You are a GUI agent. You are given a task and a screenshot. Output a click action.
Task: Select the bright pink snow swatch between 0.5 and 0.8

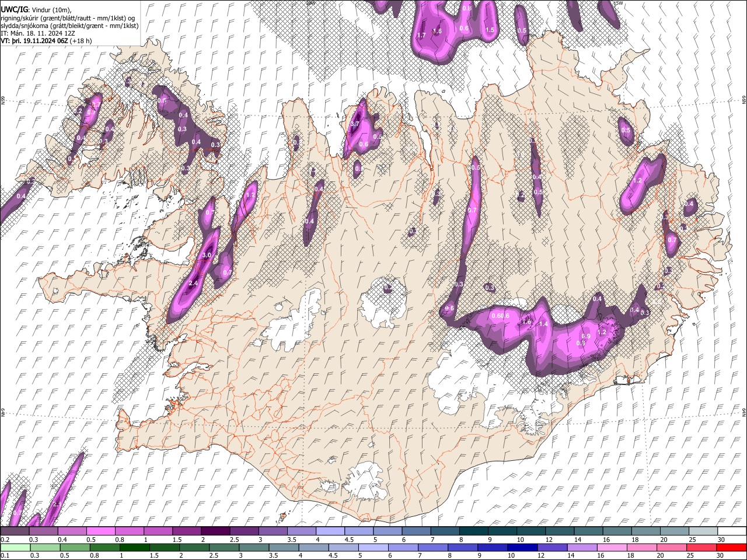[x=100, y=531]
